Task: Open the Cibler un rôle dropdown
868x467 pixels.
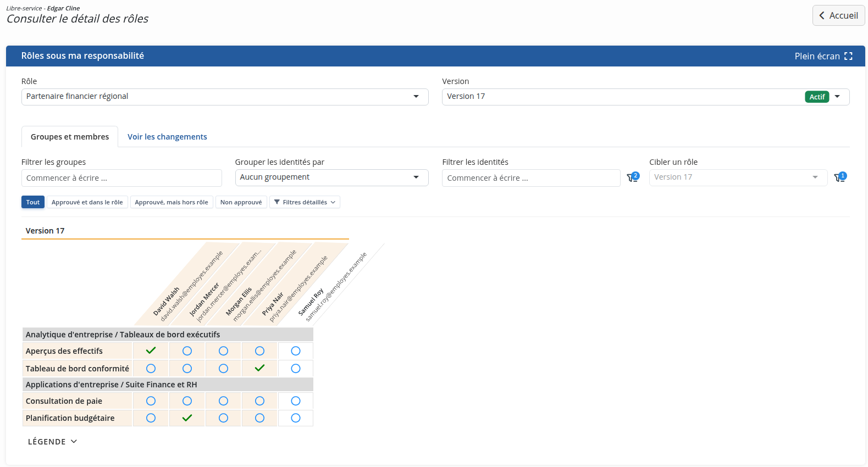Action: [738, 177]
